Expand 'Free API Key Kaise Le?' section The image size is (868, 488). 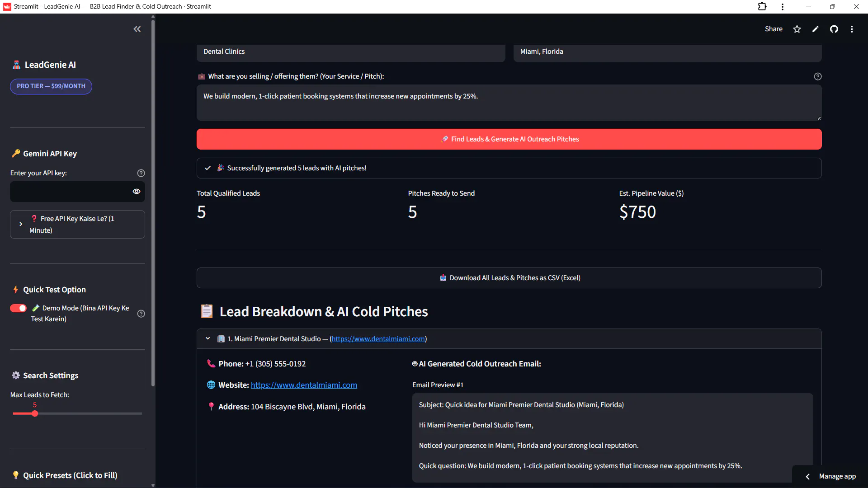coord(77,224)
